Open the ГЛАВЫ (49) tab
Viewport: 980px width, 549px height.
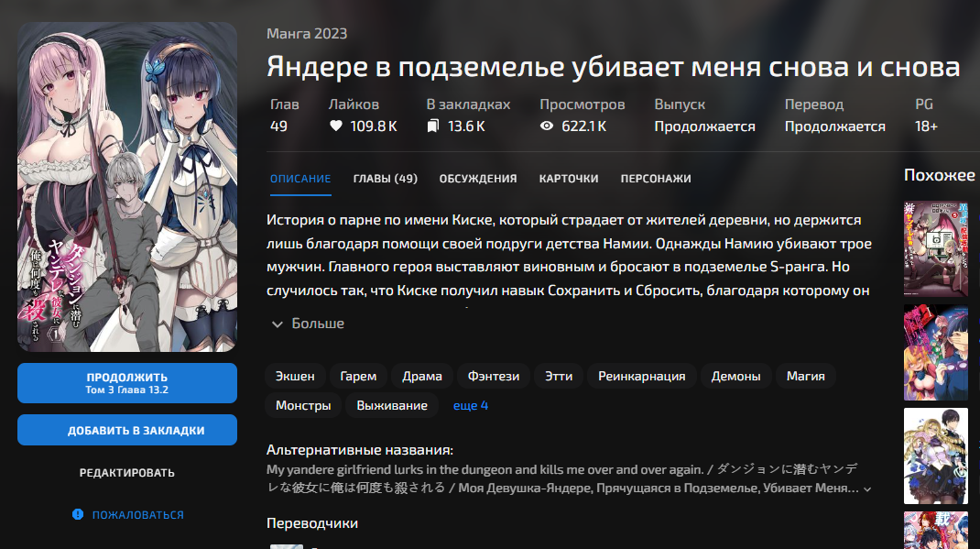pos(385,178)
